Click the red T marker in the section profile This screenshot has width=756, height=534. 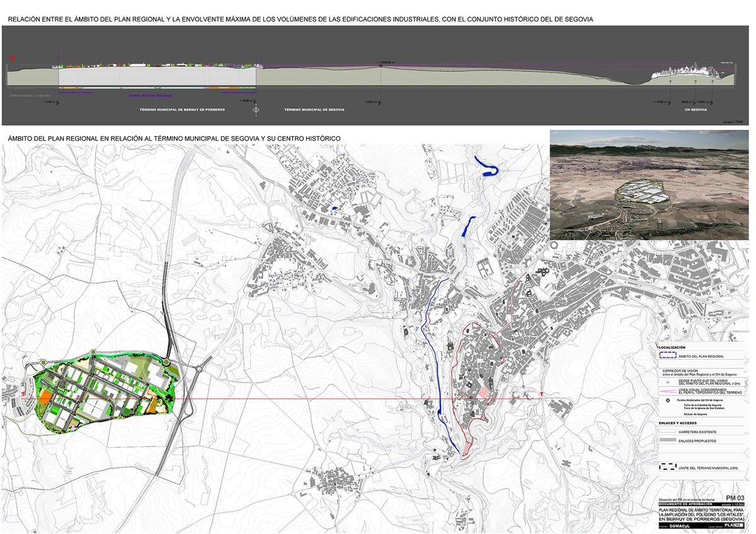(11, 60)
